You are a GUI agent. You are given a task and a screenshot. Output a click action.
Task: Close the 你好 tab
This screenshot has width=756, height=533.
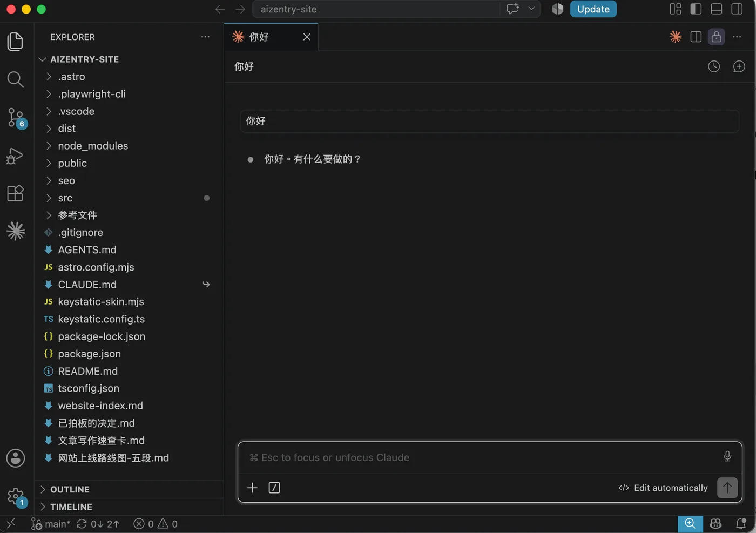[x=307, y=37]
